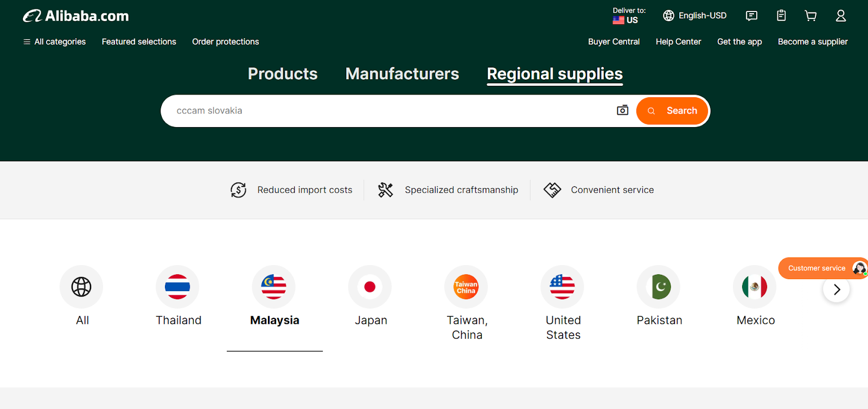The image size is (868, 409).
Task: Click the Specialized craftsmanship tools icon
Action: click(x=386, y=190)
